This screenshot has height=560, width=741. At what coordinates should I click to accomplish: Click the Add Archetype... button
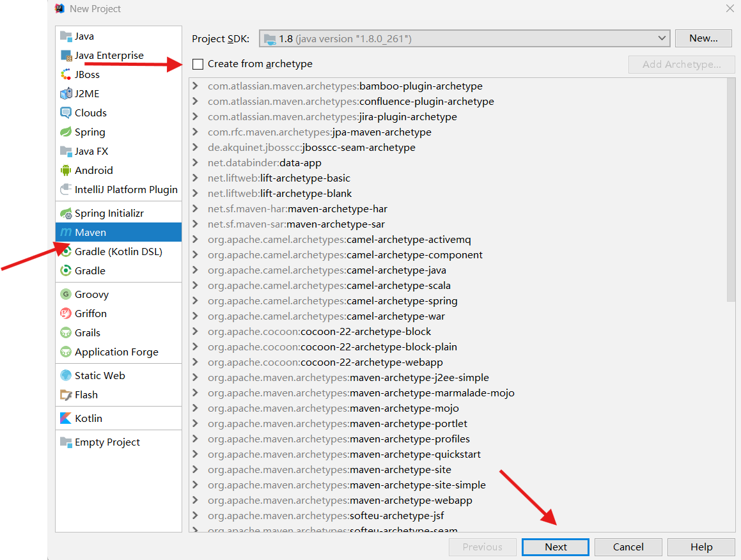point(682,65)
